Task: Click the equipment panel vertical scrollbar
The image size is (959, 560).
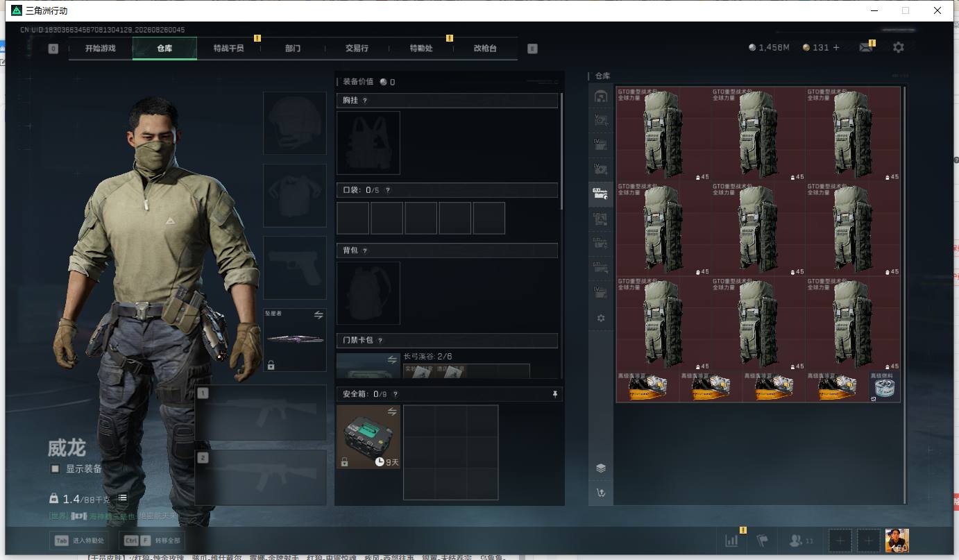Action: click(x=561, y=151)
